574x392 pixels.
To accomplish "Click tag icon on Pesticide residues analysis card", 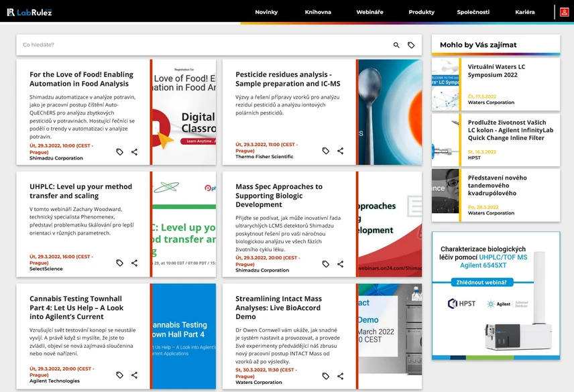I will tap(326, 151).
